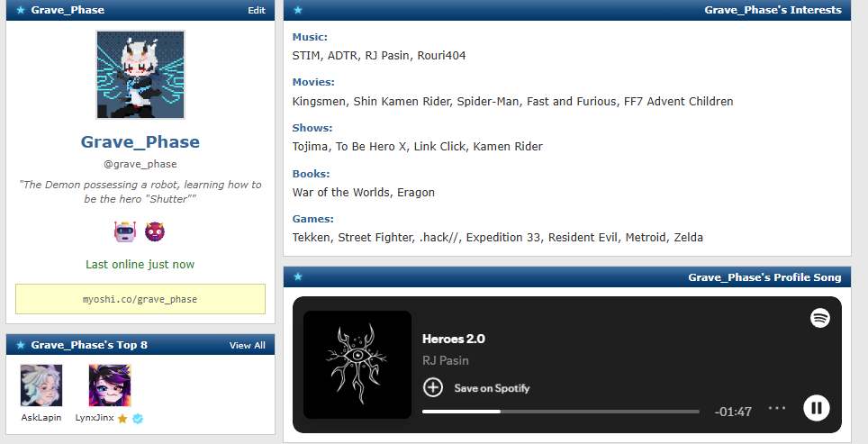Seek on the Spotify song progress bar
The width and height of the screenshot is (868, 444).
(x=560, y=412)
